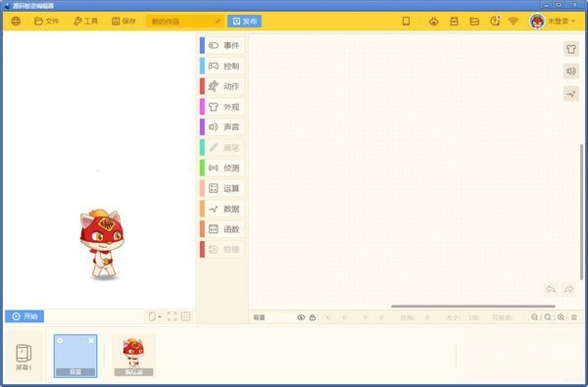Reset workspace zoom with plain magnifier icon
This screenshot has width=588, height=387.
(548, 317)
